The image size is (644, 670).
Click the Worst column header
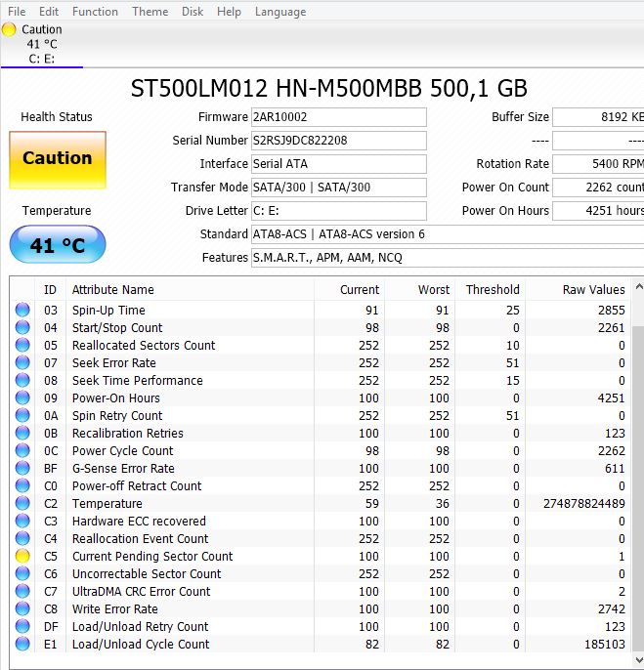[x=420, y=290]
